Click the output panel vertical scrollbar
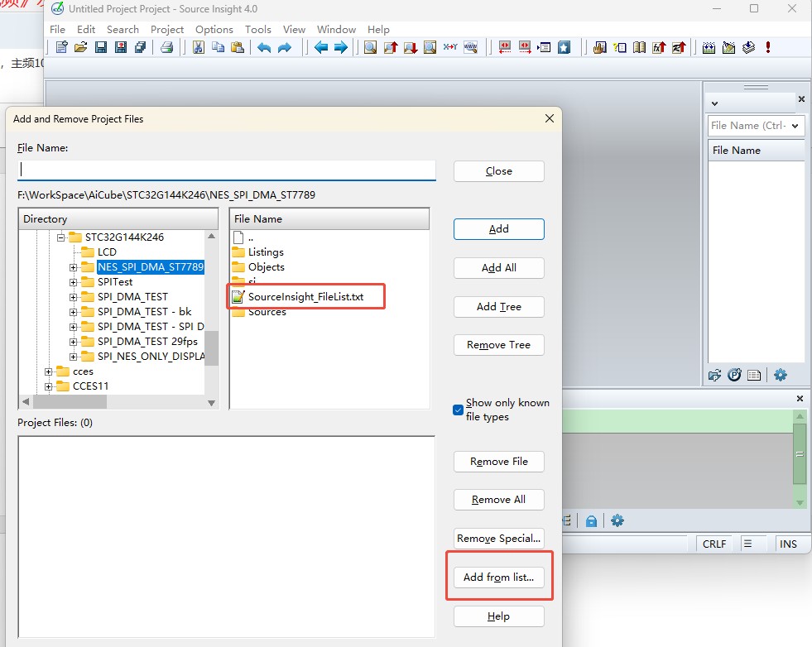812x647 pixels. pyautogui.click(x=800, y=459)
